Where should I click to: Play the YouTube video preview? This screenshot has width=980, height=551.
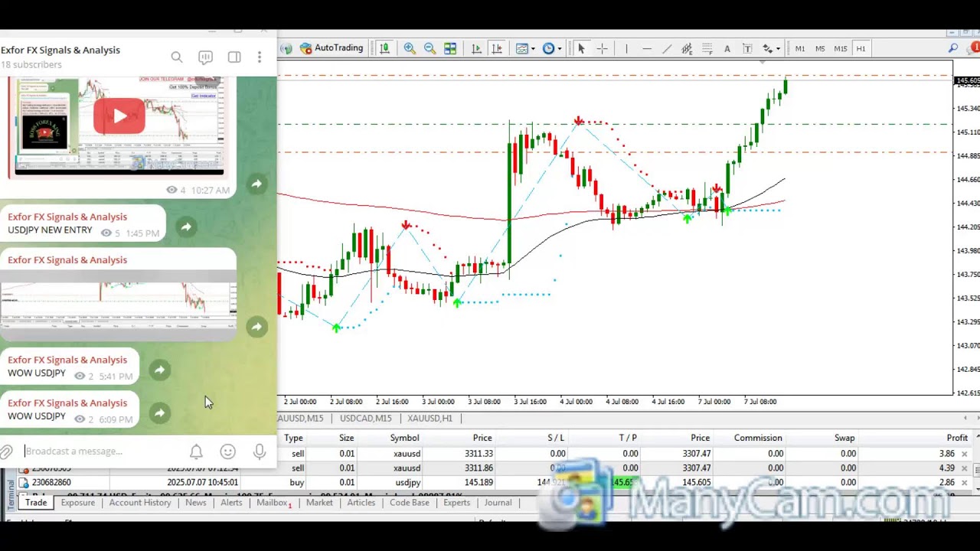(x=119, y=116)
